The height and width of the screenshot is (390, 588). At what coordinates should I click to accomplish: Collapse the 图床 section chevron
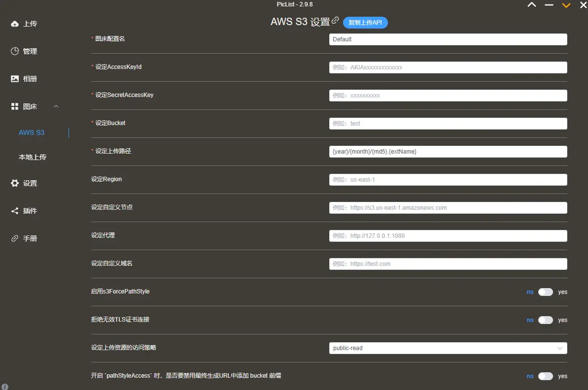[x=56, y=106]
